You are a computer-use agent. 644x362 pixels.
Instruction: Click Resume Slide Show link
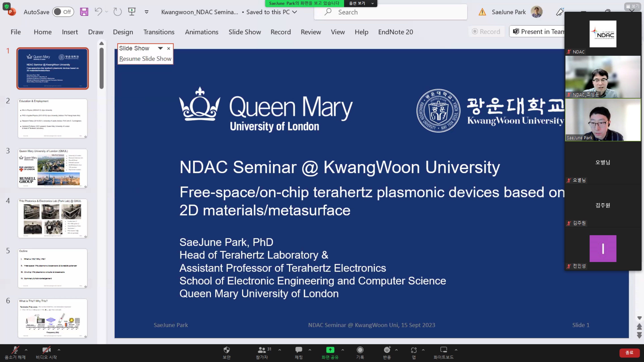click(145, 59)
